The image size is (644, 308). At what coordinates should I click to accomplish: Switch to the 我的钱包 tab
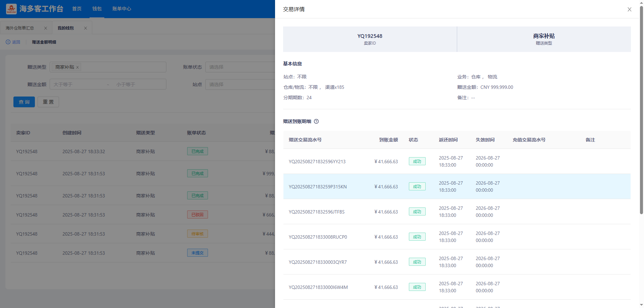coord(65,28)
